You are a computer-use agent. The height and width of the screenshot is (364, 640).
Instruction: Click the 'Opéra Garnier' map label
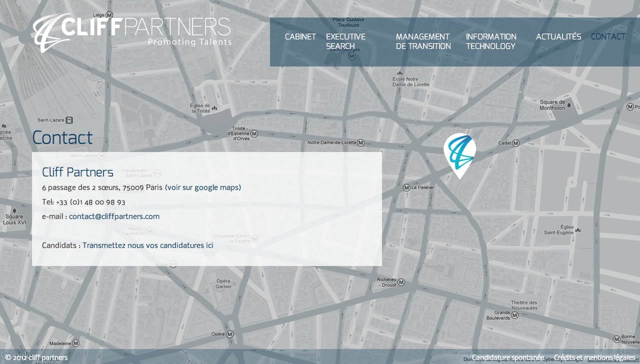pos(223,284)
